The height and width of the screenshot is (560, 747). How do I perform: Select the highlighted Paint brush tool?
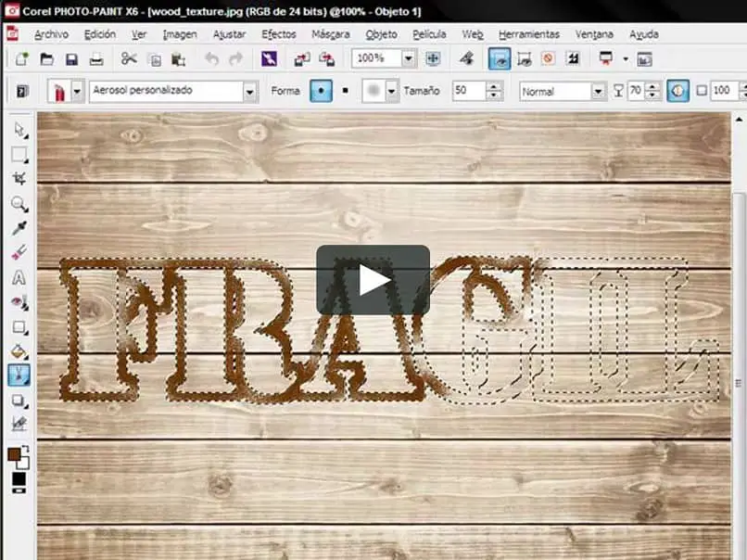pyautogui.click(x=19, y=375)
